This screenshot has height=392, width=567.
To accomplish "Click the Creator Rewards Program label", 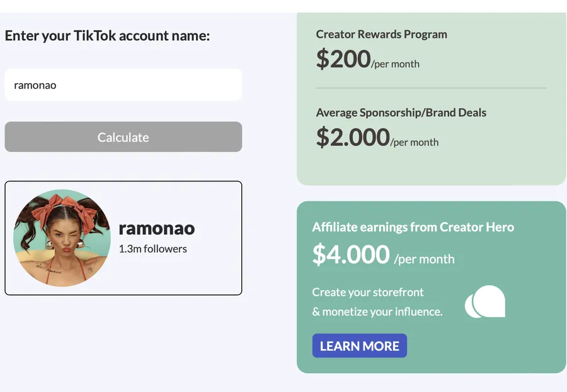I will pos(382,35).
